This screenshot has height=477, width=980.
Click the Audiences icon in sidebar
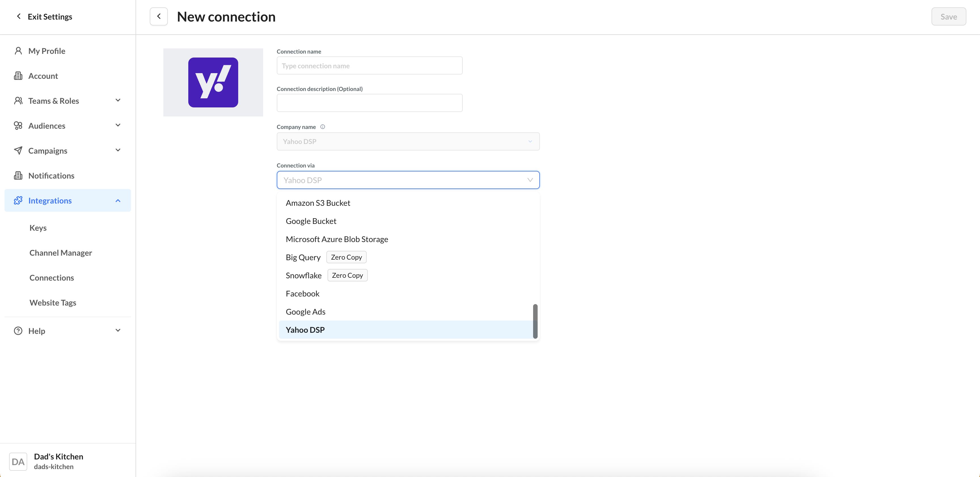point(18,126)
